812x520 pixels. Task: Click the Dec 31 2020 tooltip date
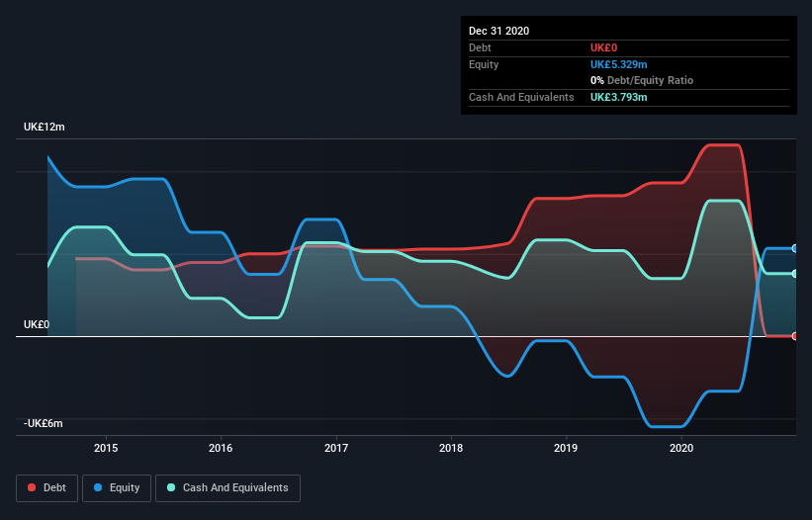click(x=498, y=31)
